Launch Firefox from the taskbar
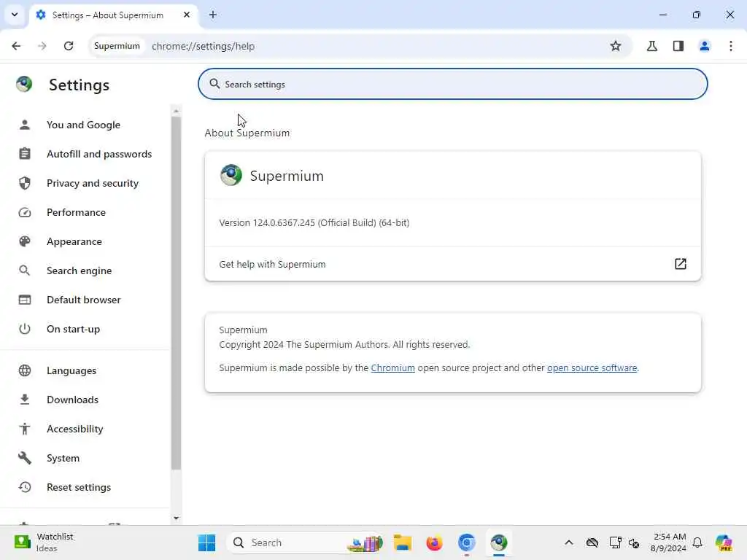The image size is (747, 560). (434, 542)
